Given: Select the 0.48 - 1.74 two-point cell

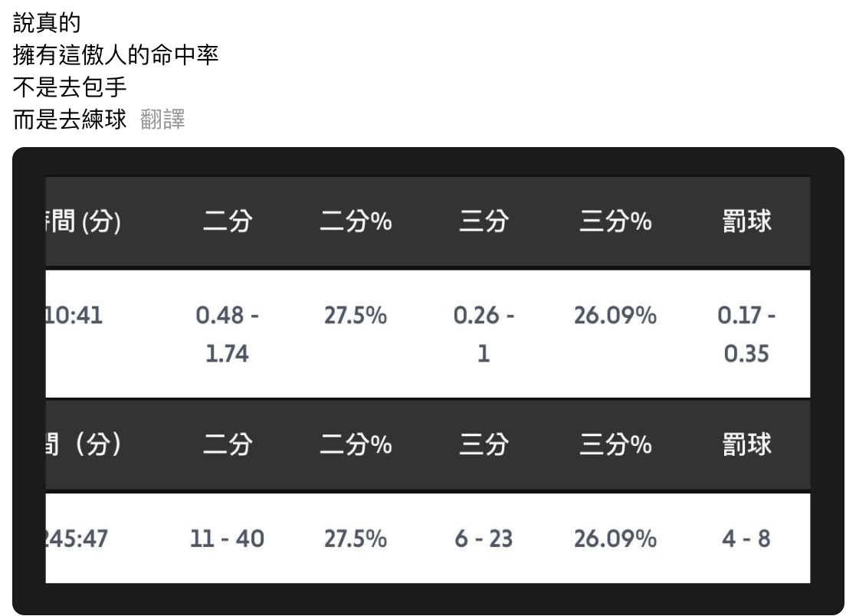Looking at the screenshot, I should [226, 333].
